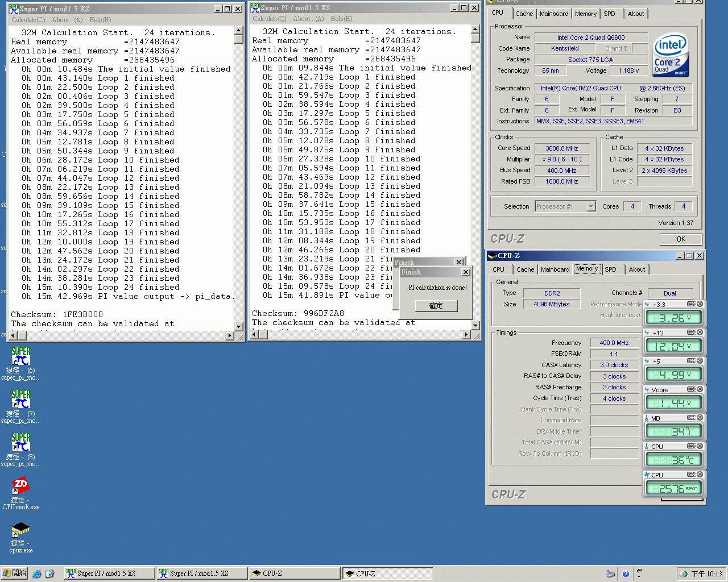728x582 pixels.
Task: Click the DRAM Frequency 400.0 MHz field
Action: (614, 343)
